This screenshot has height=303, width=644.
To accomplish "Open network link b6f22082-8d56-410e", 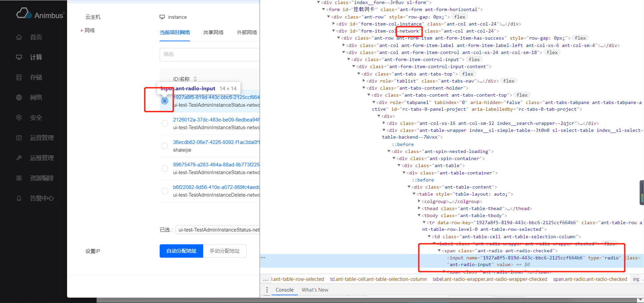I will pos(216,187).
